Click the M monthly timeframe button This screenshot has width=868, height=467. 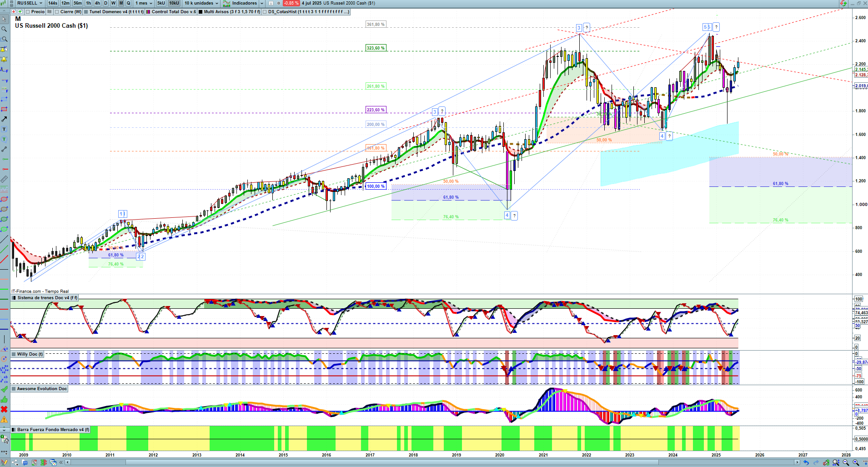(121, 3)
